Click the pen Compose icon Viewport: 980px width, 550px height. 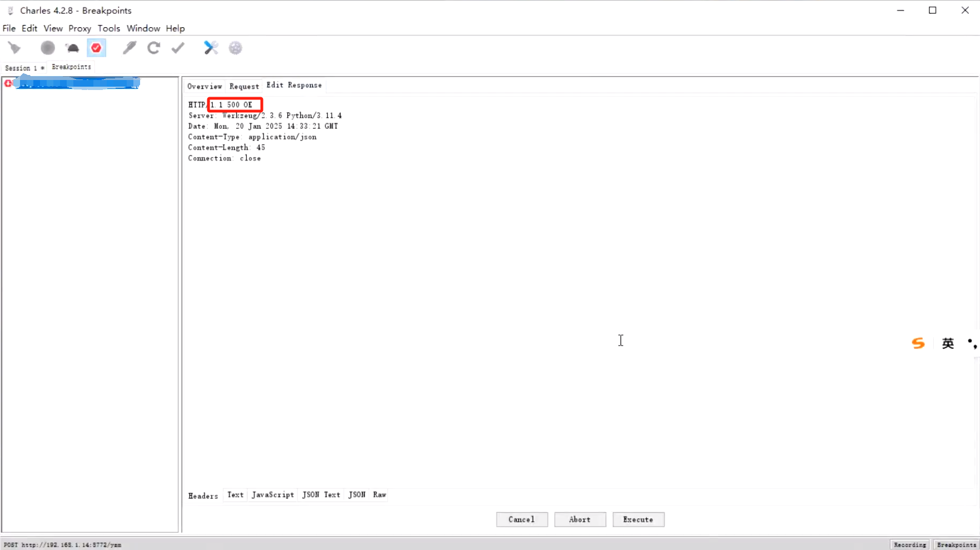point(130,48)
